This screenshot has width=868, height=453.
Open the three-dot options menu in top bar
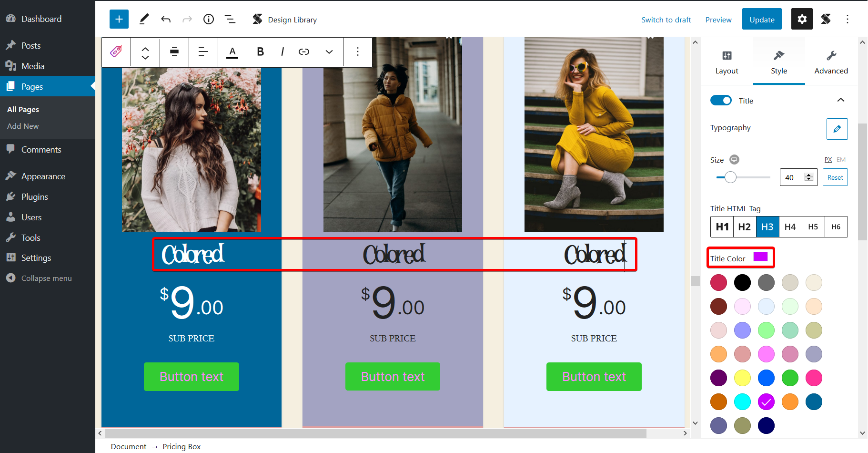coord(848,19)
